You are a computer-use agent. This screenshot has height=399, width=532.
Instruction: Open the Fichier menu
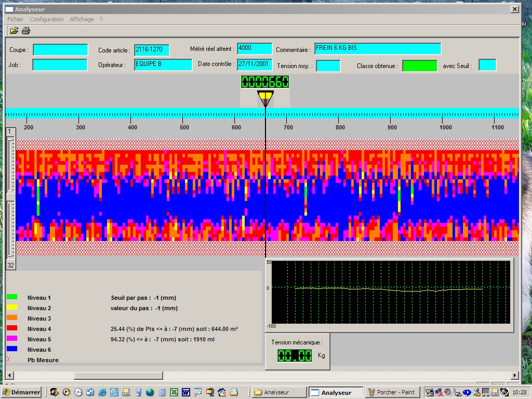15,19
